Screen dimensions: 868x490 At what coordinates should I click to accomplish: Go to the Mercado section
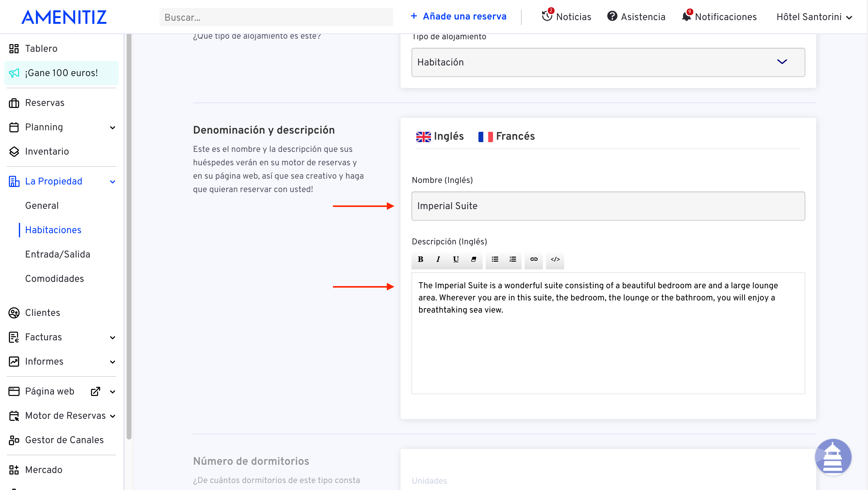[44, 470]
